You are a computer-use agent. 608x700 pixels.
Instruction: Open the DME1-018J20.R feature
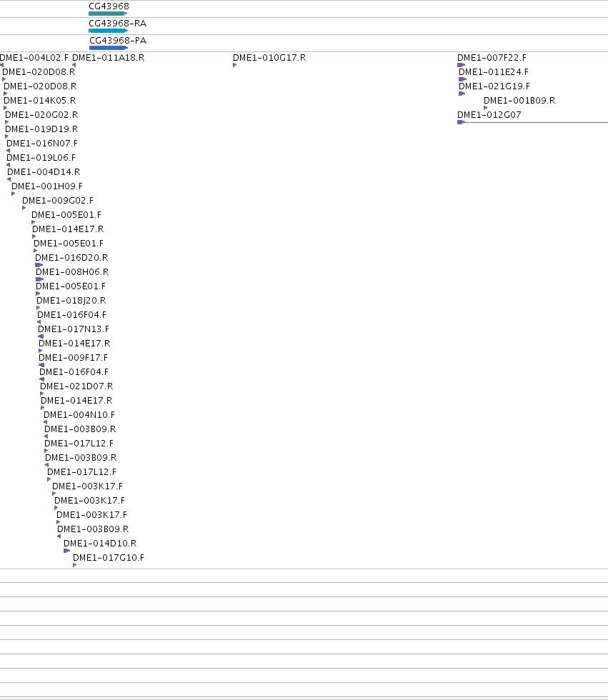(x=71, y=301)
